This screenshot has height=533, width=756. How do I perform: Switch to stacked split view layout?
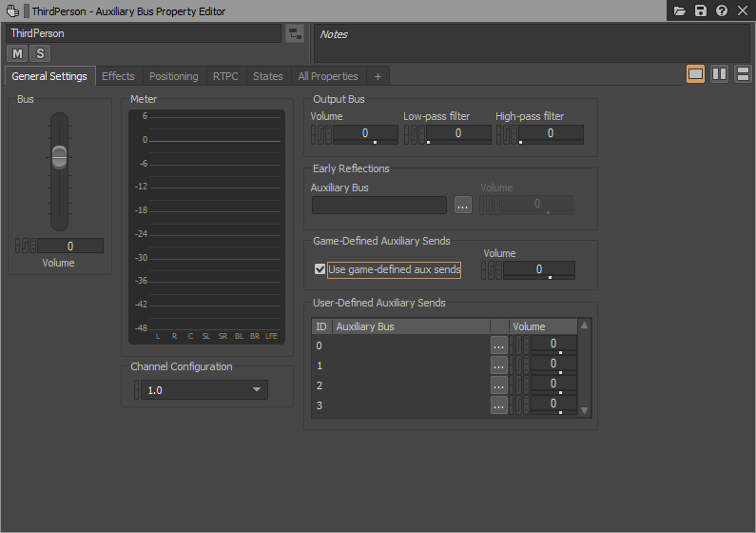(743, 74)
